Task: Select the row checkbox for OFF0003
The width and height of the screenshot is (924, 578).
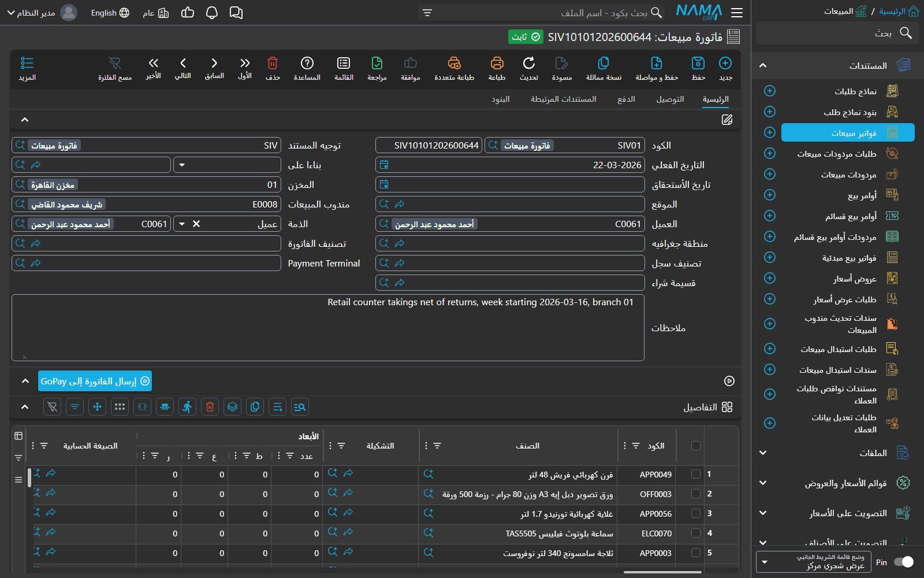Action: [x=696, y=494]
